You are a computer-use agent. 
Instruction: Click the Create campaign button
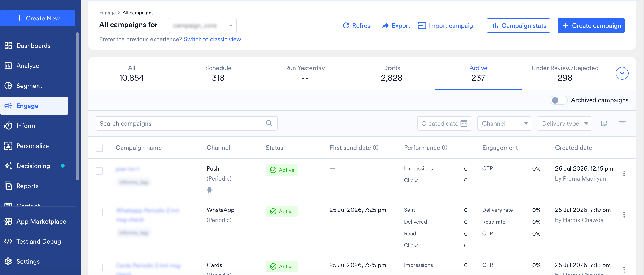591,25
